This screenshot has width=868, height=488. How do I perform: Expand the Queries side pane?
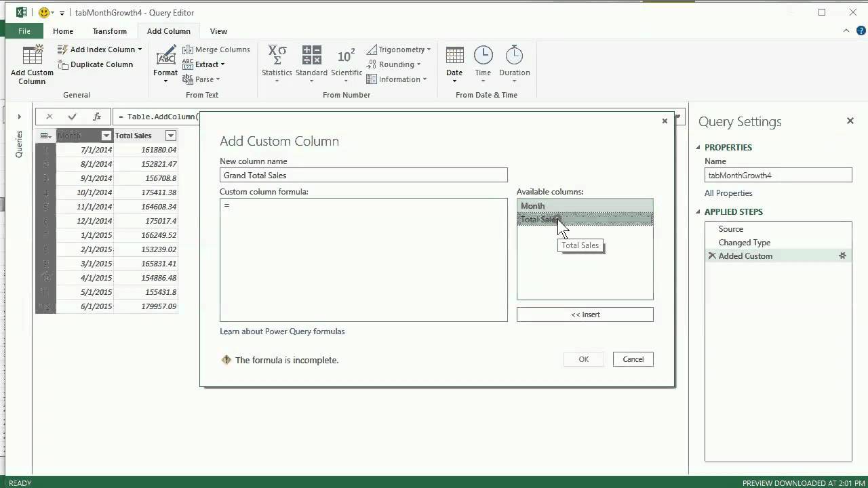(19, 117)
